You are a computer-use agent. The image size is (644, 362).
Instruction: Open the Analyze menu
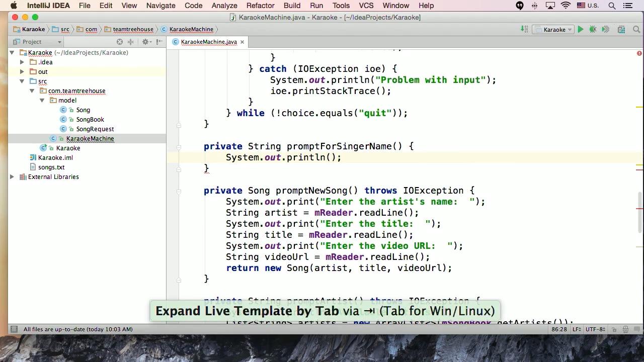(x=224, y=6)
